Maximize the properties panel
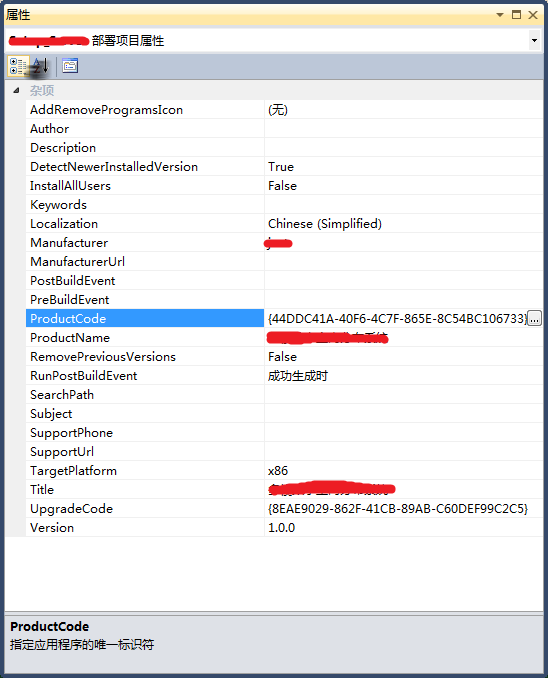Image resolution: width=548 pixels, height=678 pixels. point(516,15)
